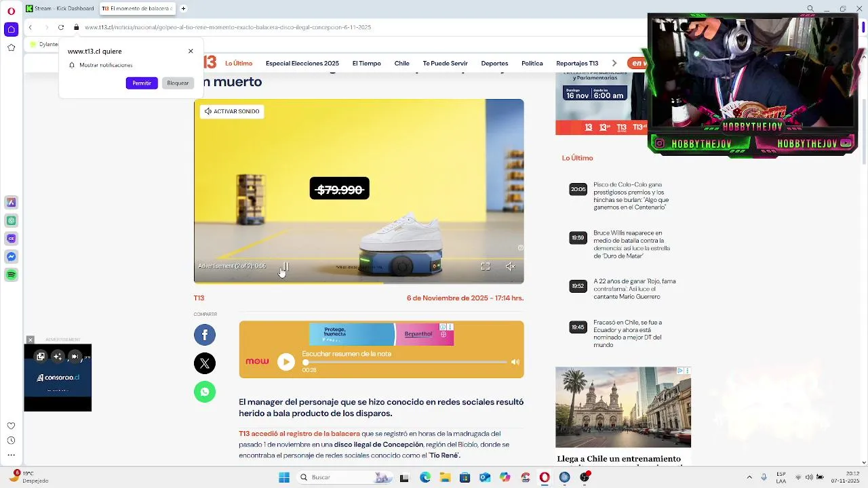Seek the audio summary progress bar
The image size is (868, 488).
[405, 362]
